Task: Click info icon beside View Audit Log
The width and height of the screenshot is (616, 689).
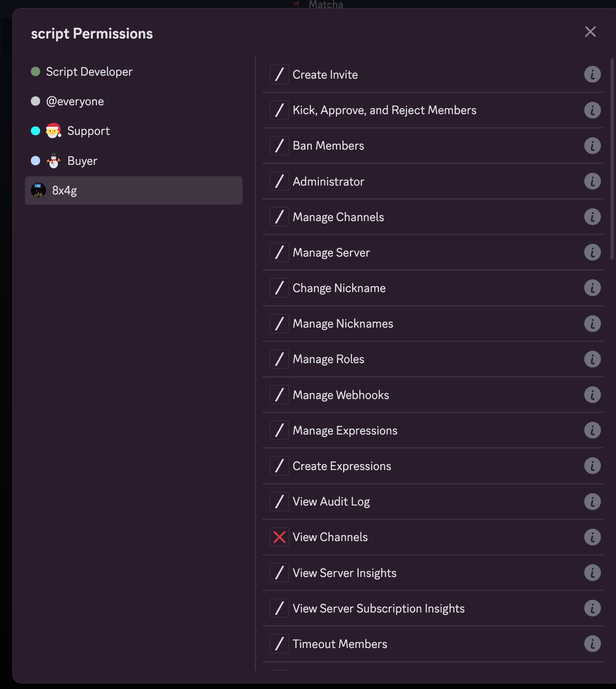Action: tap(592, 502)
